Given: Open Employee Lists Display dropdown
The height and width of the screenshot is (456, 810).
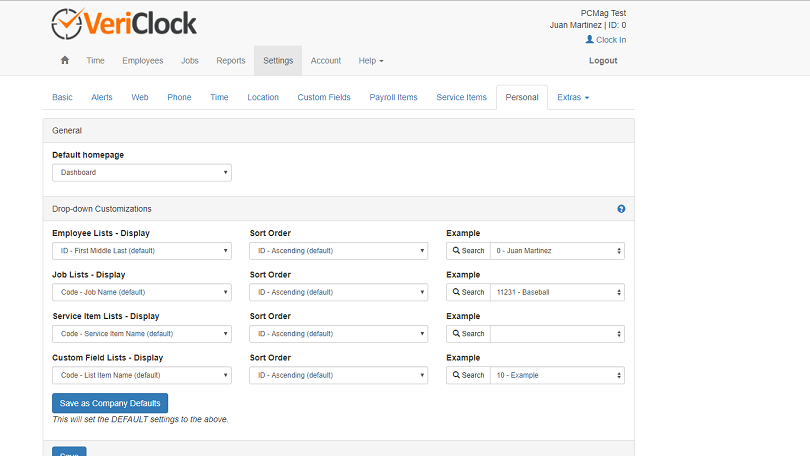Looking at the screenshot, I should (x=142, y=251).
